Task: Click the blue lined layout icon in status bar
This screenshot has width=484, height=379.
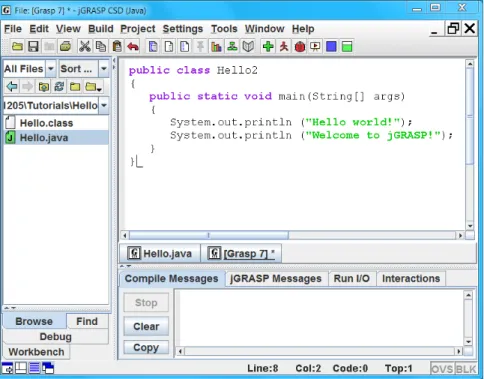Action: (34, 368)
